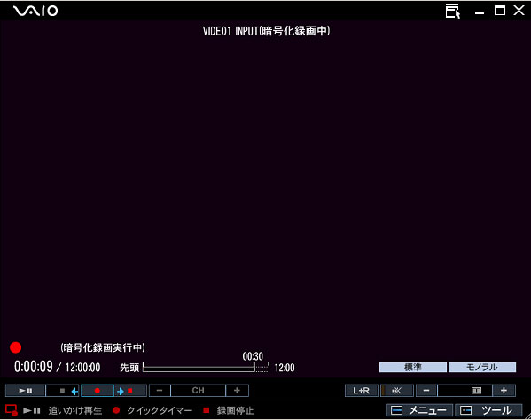This screenshot has width=531, height=420.
Task: Select the モノラル audio mode label
Action: 482,367
